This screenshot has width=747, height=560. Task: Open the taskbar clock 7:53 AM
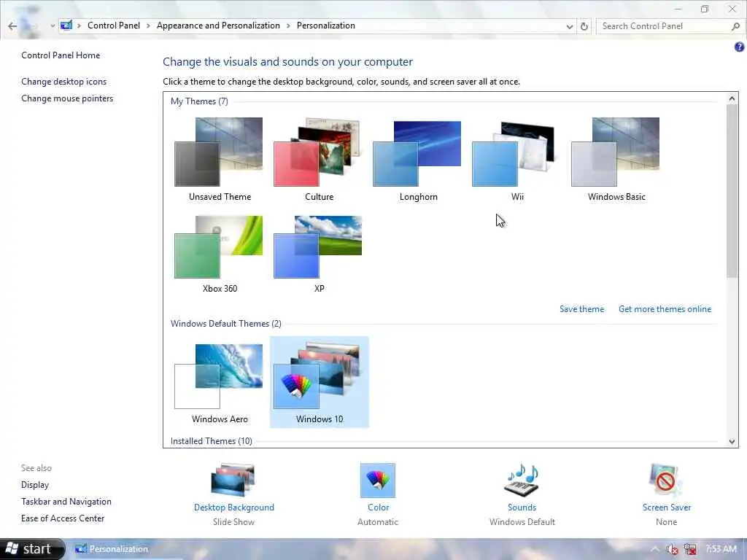[x=721, y=549]
